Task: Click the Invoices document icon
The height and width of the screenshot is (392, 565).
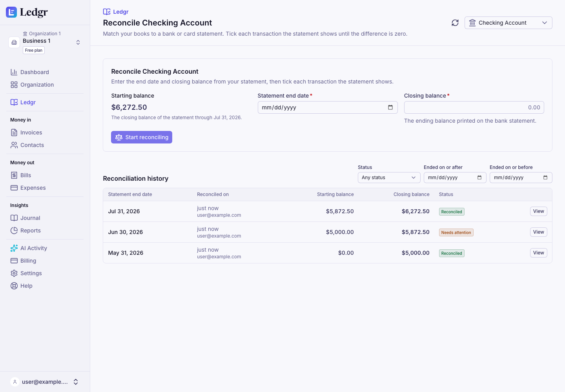Action: point(14,132)
